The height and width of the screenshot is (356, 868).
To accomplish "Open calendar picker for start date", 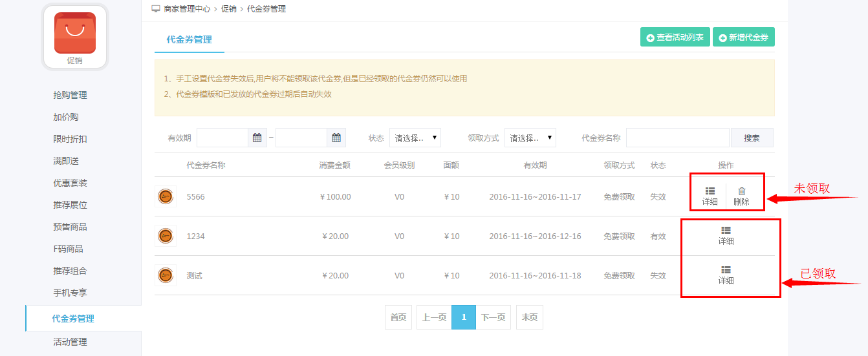I will (x=257, y=138).
